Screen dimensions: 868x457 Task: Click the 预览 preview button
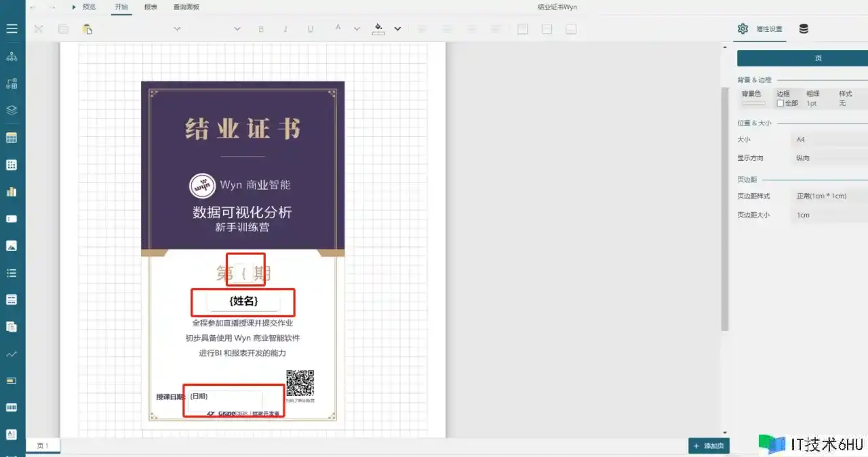(x=84, y=7)
